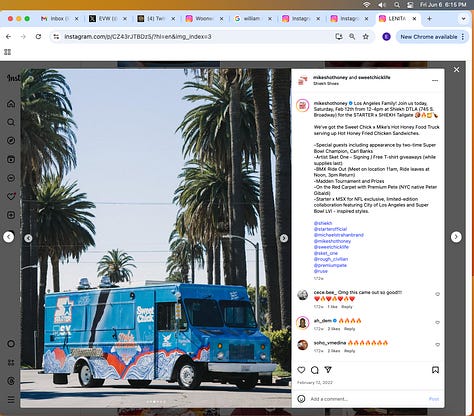Open the @starterofficial mention link
Viewport: 474px width, 416px height.
(x=330, y=229)
